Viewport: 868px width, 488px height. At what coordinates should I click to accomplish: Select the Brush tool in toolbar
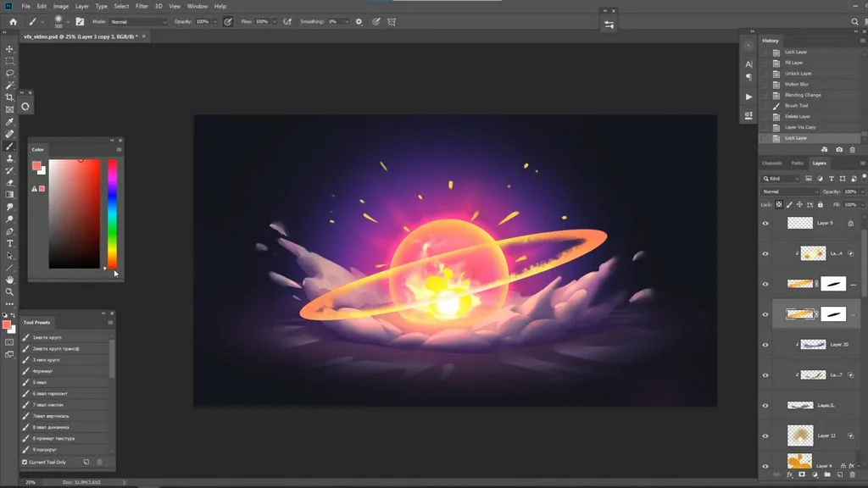pos(9,146)
